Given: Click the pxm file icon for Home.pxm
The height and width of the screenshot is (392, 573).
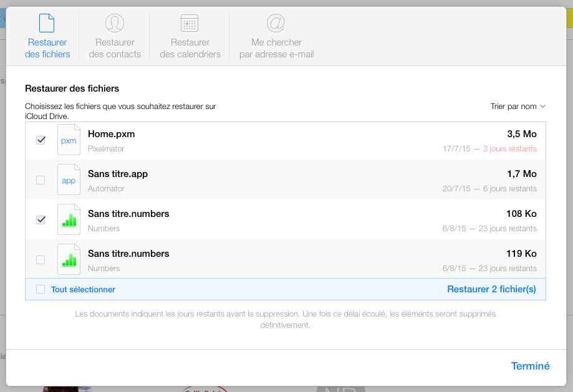Looking at the screenshot, I should pyautogui.click(x=69, y=140).
